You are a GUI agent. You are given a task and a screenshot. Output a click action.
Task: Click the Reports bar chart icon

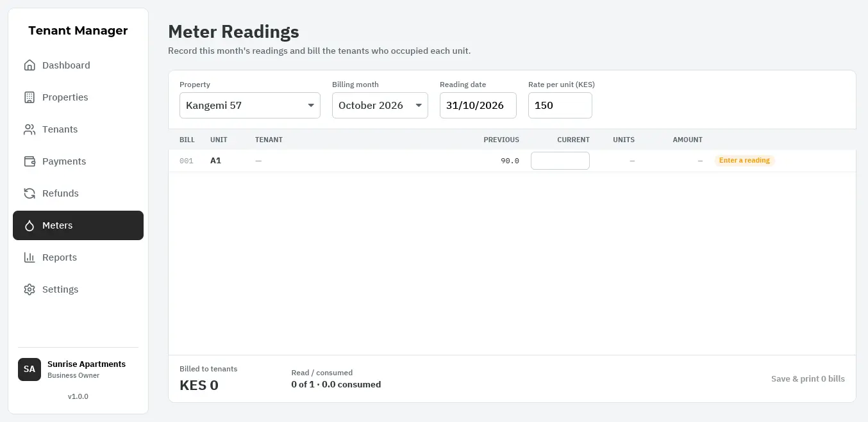(x=29, y=257)
